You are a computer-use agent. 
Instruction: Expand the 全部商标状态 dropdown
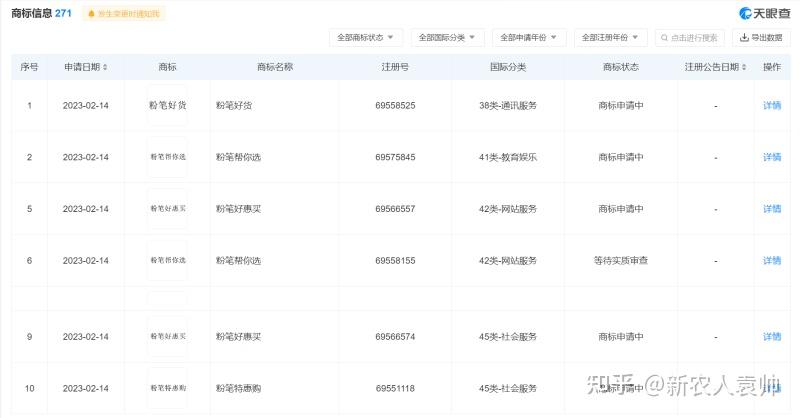[x=366, y=37]
